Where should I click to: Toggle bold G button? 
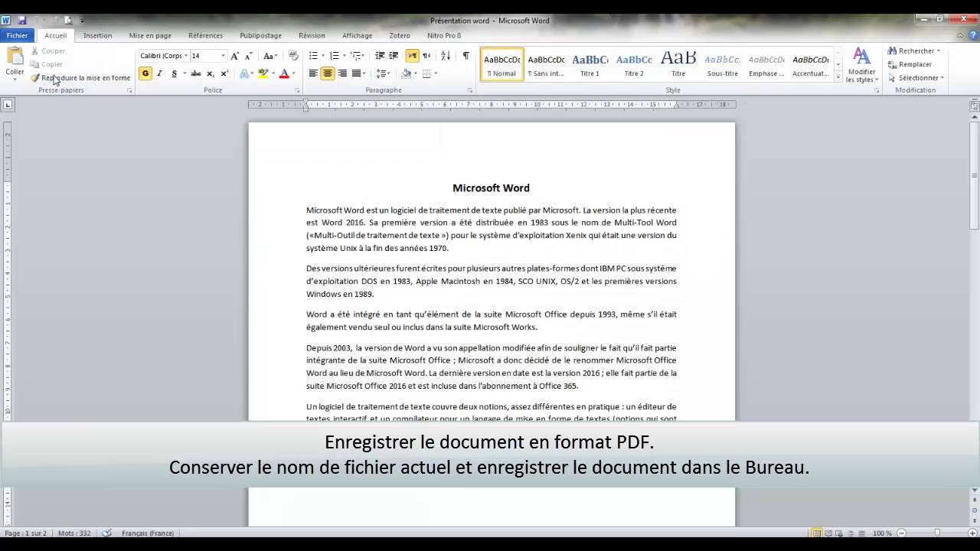coord(145,73)
